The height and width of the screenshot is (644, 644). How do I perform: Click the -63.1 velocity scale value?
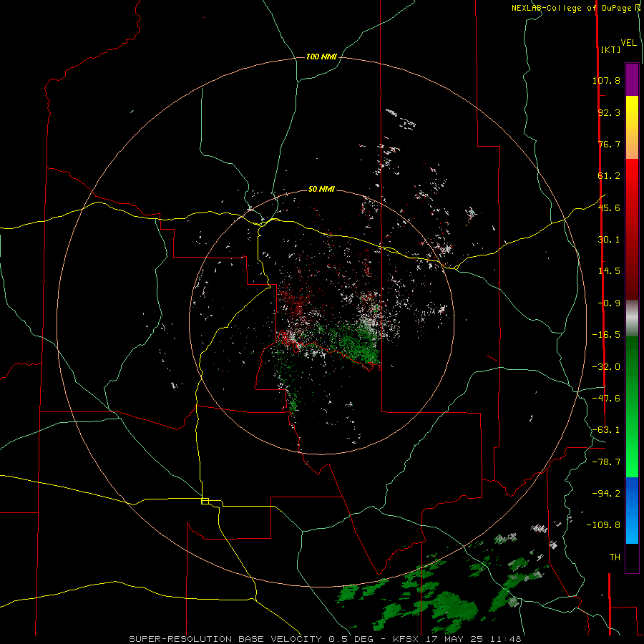point(606,430)
